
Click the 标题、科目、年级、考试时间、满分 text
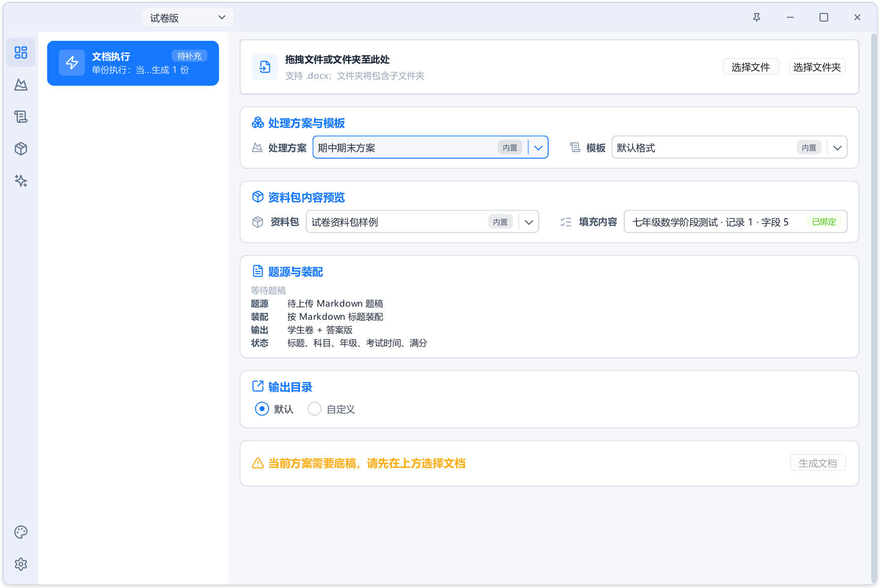click(x=357, y=343)
